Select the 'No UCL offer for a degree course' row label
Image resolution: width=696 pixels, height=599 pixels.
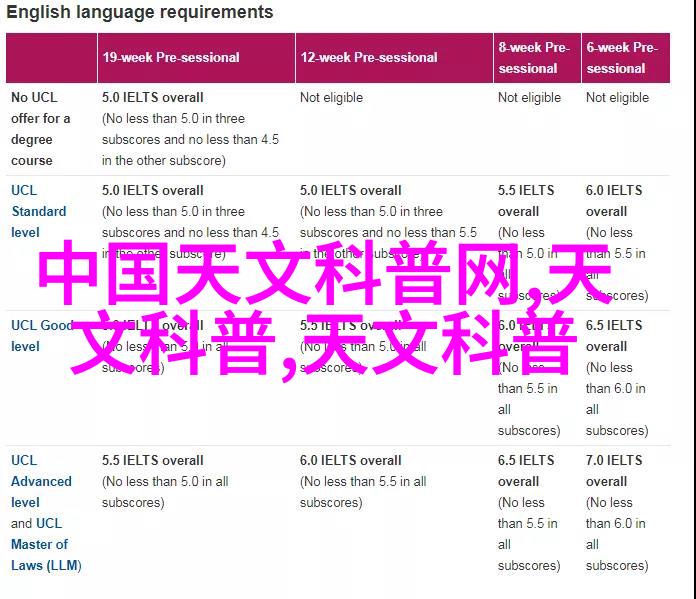40,129
